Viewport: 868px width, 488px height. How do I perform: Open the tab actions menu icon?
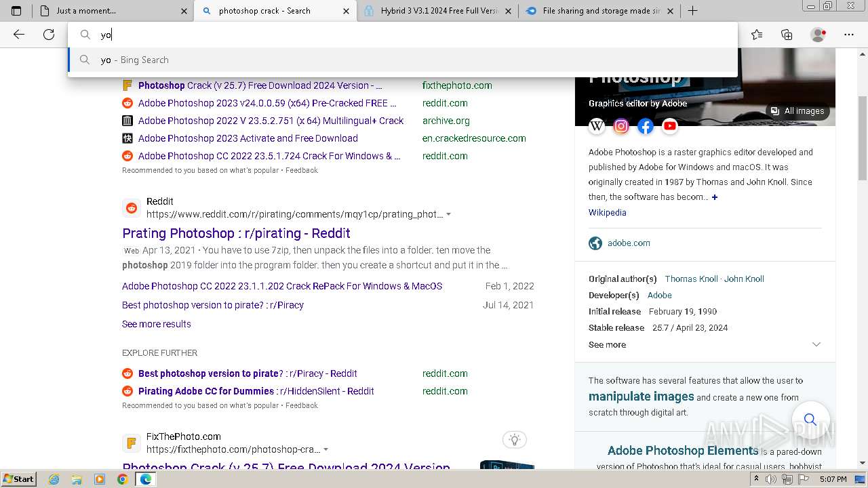16,11
